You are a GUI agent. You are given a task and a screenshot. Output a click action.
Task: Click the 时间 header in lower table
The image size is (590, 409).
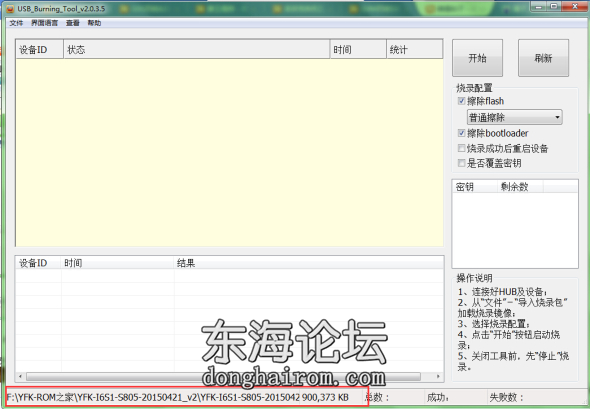point(117,263)
